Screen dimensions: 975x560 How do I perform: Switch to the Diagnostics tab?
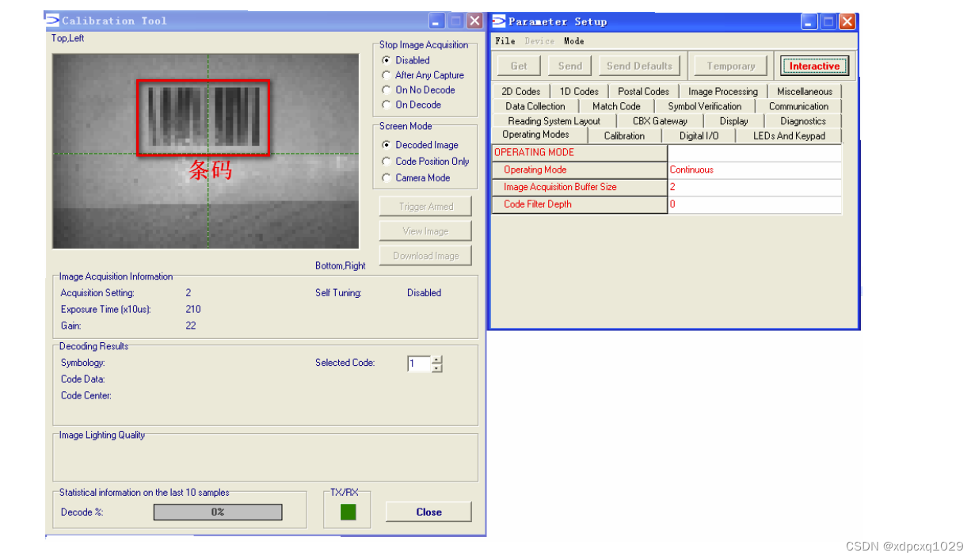point(802,120)
